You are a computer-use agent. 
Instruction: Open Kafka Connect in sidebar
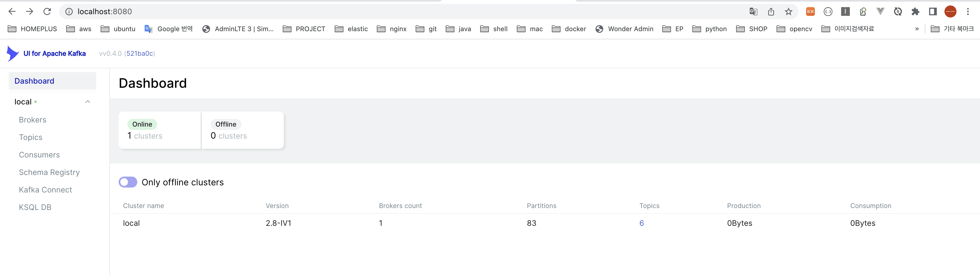point(45,190)
